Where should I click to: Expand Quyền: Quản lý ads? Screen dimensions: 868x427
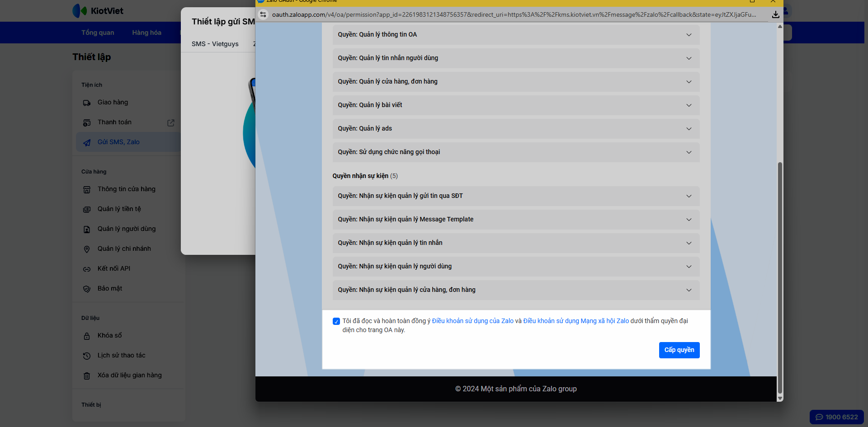516,129
